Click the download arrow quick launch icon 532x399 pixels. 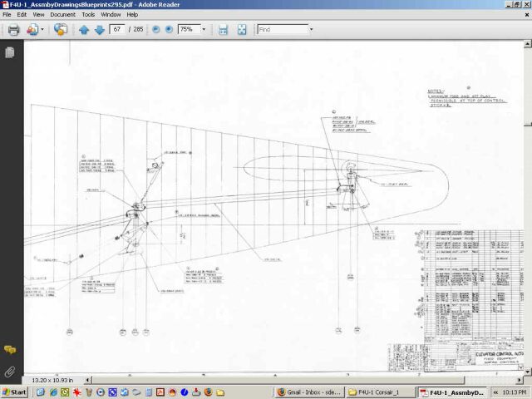(x=196, y=392)
